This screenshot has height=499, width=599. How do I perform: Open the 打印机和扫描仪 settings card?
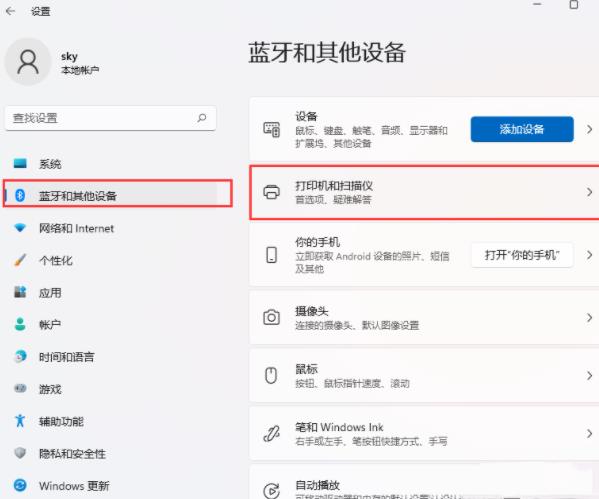424,192
